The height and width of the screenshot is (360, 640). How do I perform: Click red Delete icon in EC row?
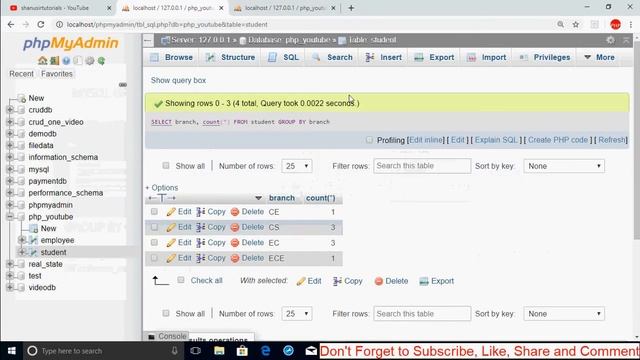coord(235,243)
